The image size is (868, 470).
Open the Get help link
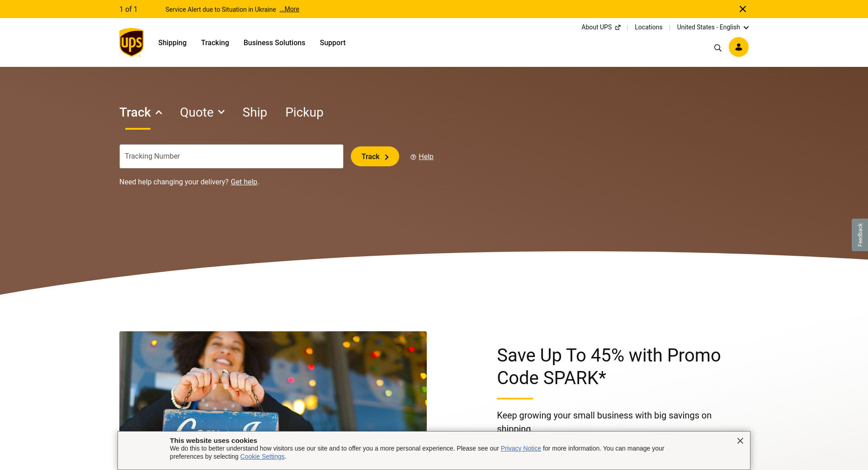pos(244,182)
